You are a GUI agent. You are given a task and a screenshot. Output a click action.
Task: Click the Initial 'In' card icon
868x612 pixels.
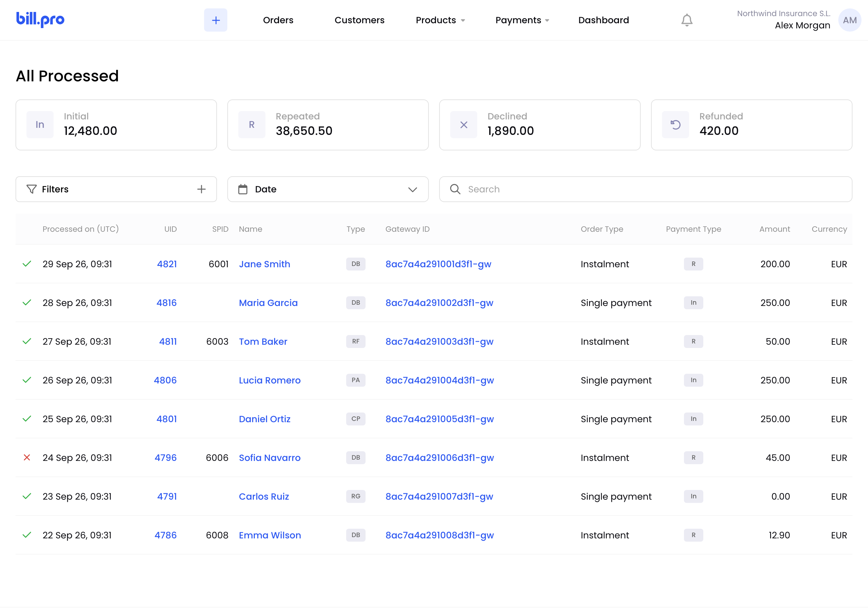tap(40, 125)
